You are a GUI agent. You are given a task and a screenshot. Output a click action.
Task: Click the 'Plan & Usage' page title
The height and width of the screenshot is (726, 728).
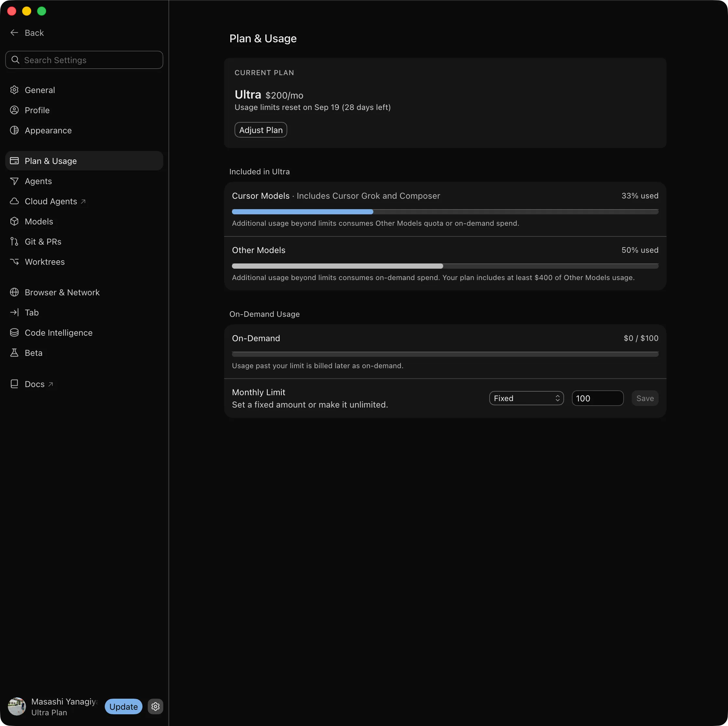[x=263, y=38]
